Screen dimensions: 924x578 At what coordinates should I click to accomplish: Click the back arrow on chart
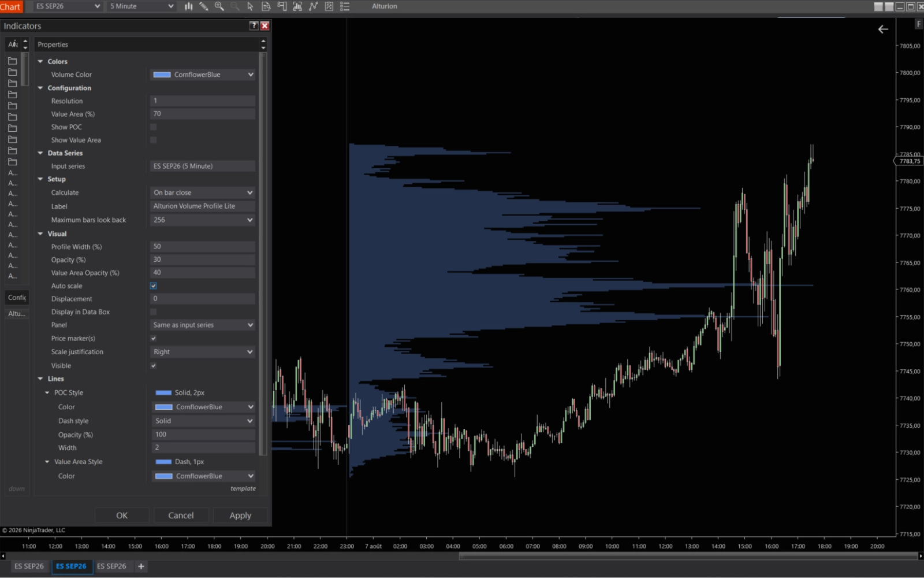pyautogui.click(x=883, y=29)
